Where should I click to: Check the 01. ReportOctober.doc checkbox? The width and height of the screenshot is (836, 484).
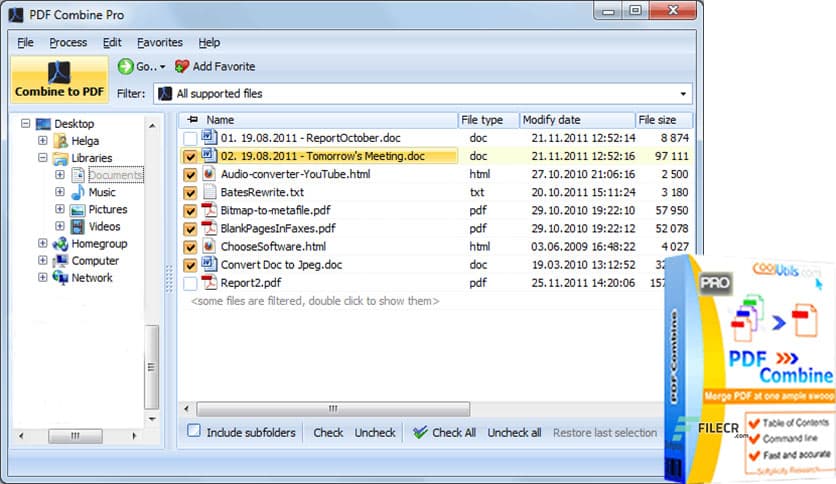coord(190,139)
